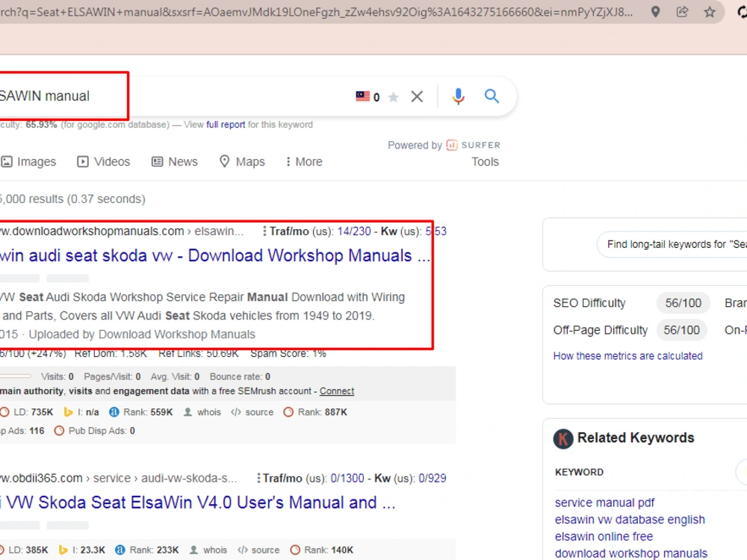Image resolution: width=747 pixels, height=560 pixels.
Task: Start voice search with microphone icon
Action: click(x=458, y=96)
